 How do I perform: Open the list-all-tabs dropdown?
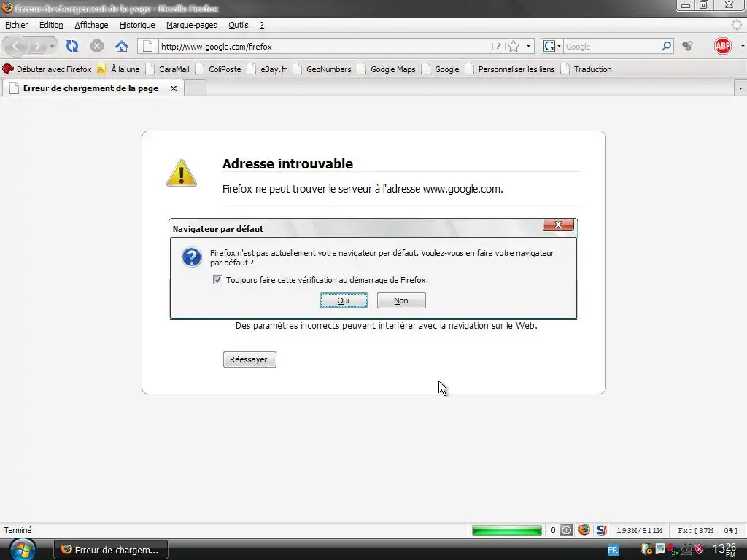pos(740,88)
